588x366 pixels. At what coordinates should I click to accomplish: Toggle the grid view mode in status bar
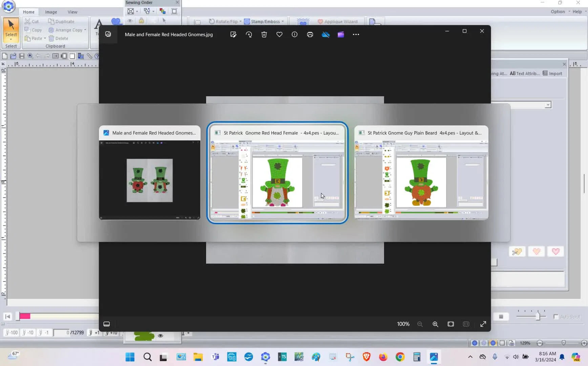502,343
